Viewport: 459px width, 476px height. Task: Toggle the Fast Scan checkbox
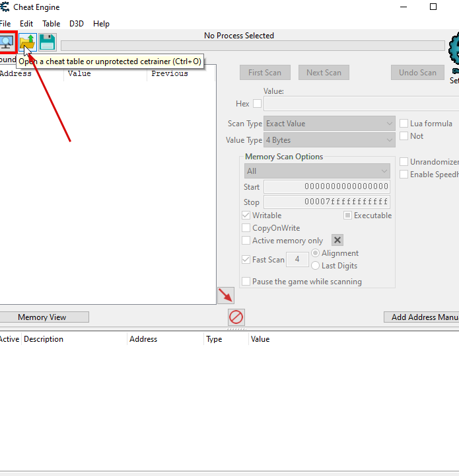point(246,260)
